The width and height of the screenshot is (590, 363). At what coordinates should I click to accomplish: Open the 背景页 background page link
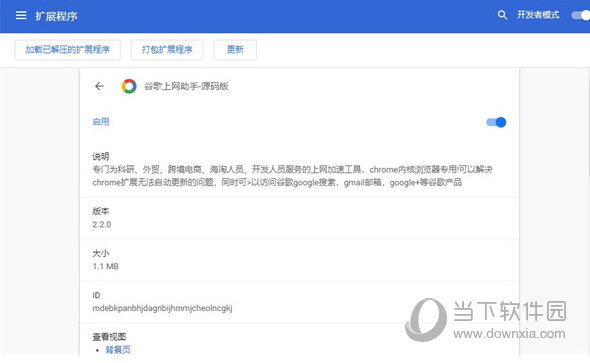pos(118,350)
